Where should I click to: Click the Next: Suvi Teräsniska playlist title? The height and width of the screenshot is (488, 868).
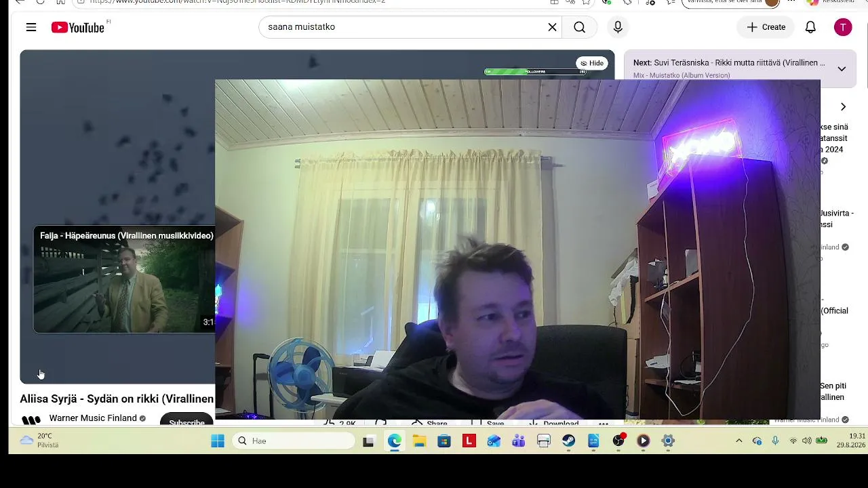pos(729,63)
